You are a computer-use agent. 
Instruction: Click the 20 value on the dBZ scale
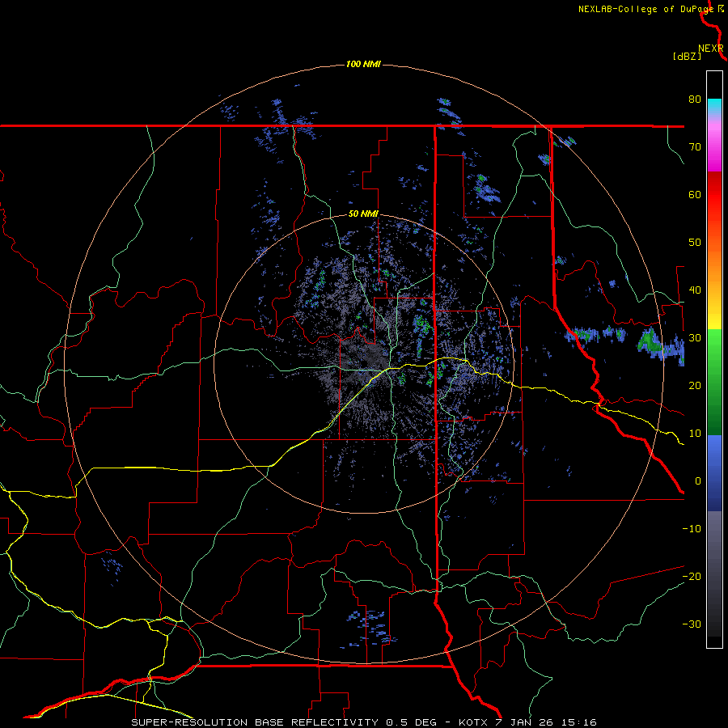(695, 385)
